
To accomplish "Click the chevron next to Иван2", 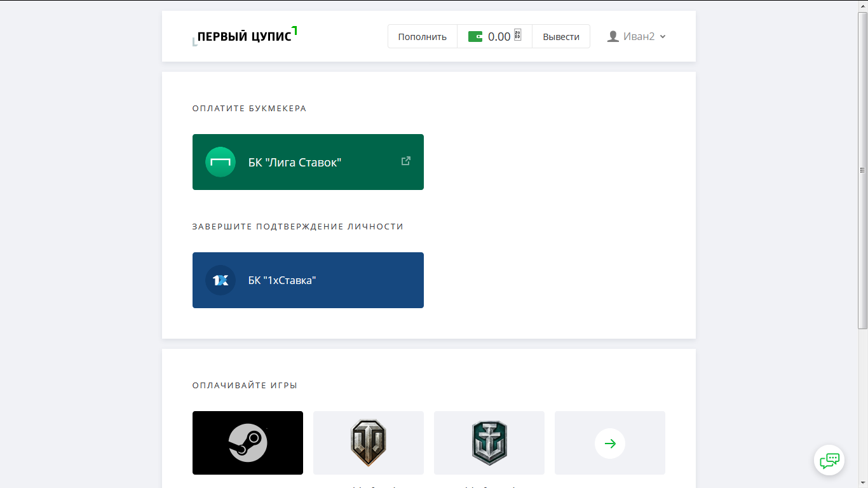I will tap(663, 37).
